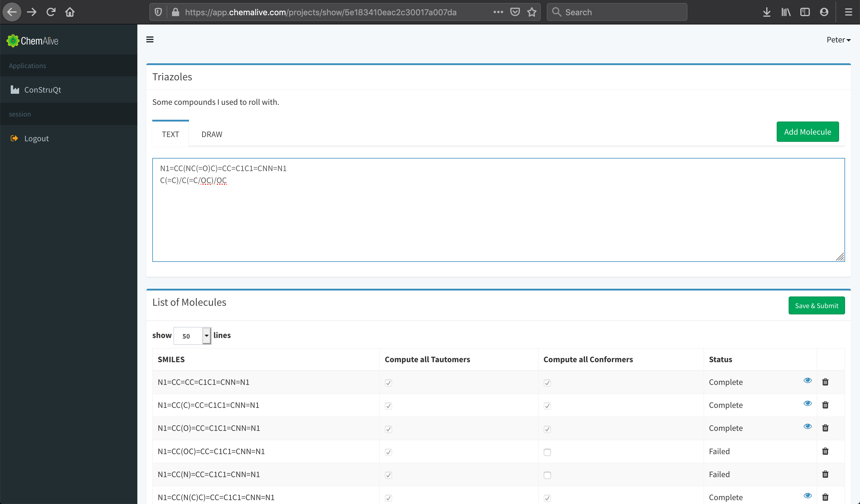
Task: View results for N1=CC(C)=CC=C1C1=CNN=N1 eye icon
Action: 807,403
